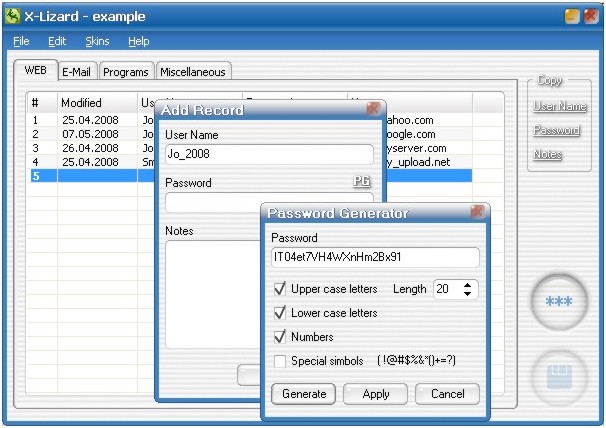
Task: Toggle Lower case letters checkbox
Action: click(x=280, y=313)
